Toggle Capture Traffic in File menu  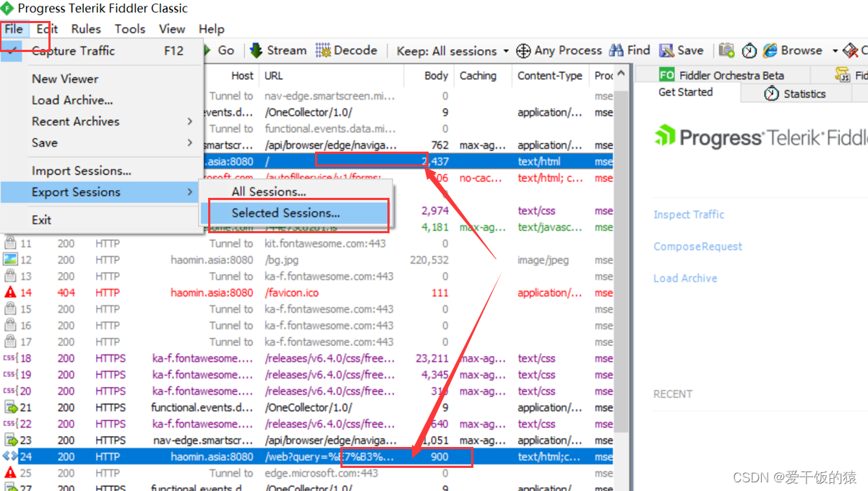tap(102, 51)
